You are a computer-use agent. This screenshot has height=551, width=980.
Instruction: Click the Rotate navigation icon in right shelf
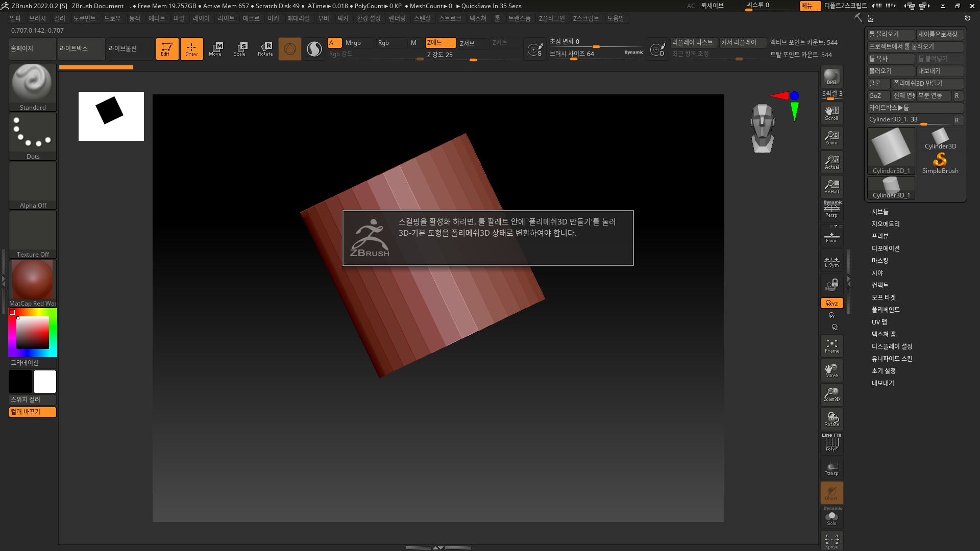tap(831, 419)
